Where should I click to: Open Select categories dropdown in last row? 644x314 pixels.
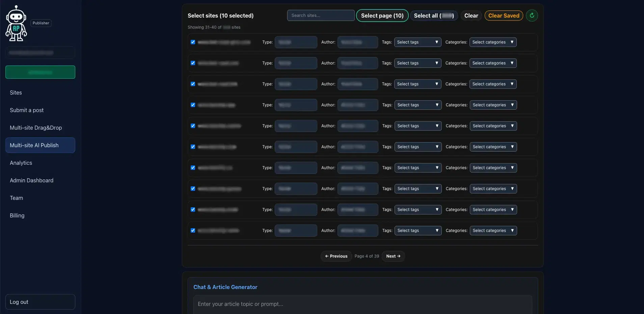[x=493, y=231]
